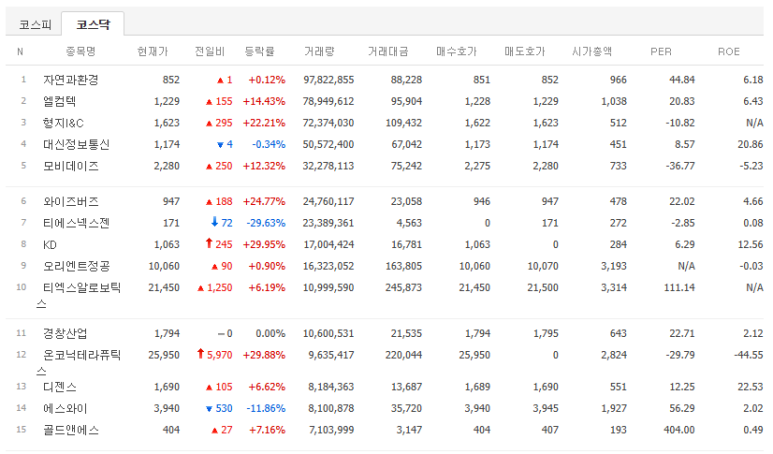Click the 매도호가 column header
The image size is (773, 454).
click(x=525, y=51)
